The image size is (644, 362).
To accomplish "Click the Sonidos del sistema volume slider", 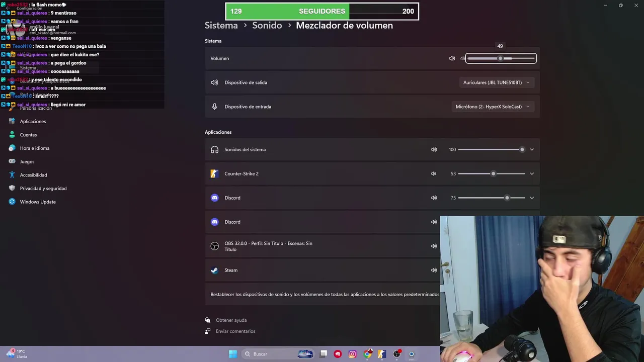I will [492, 149].
